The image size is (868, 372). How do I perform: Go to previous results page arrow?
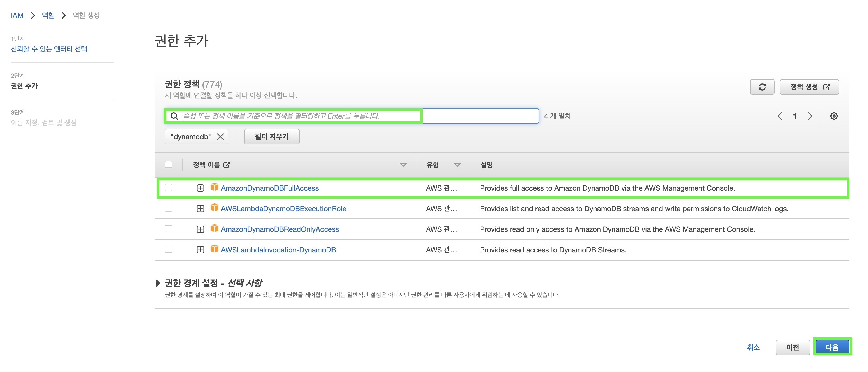780,116
